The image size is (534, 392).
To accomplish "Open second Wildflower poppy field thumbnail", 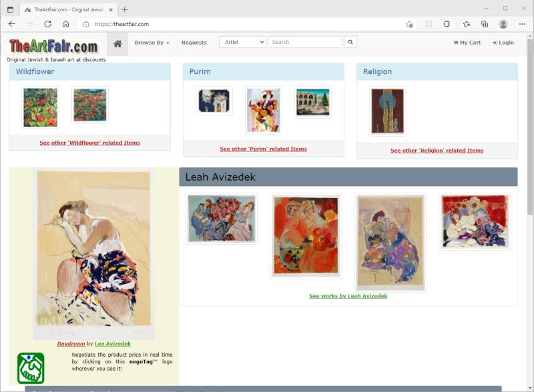I will point(90,105).
